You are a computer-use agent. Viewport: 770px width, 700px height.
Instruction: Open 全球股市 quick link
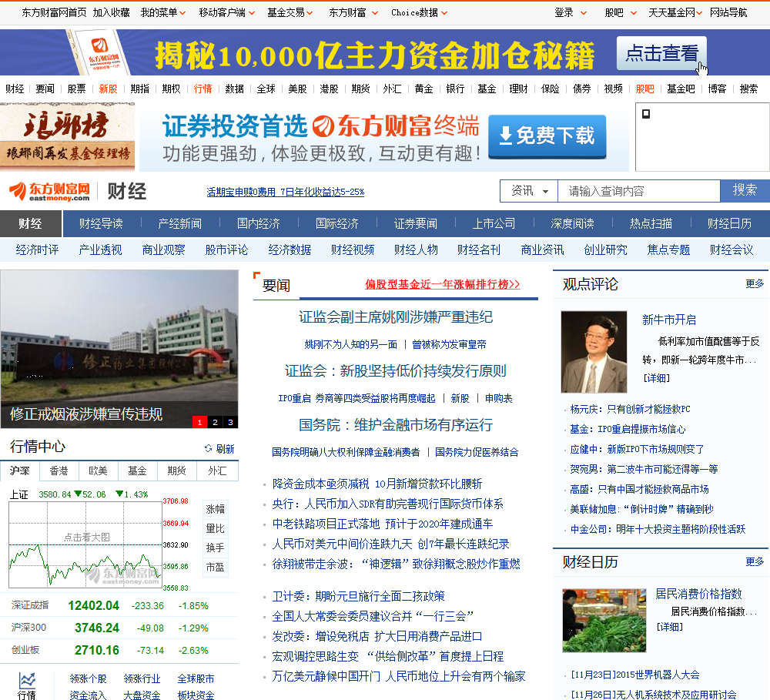click(196, 679)
